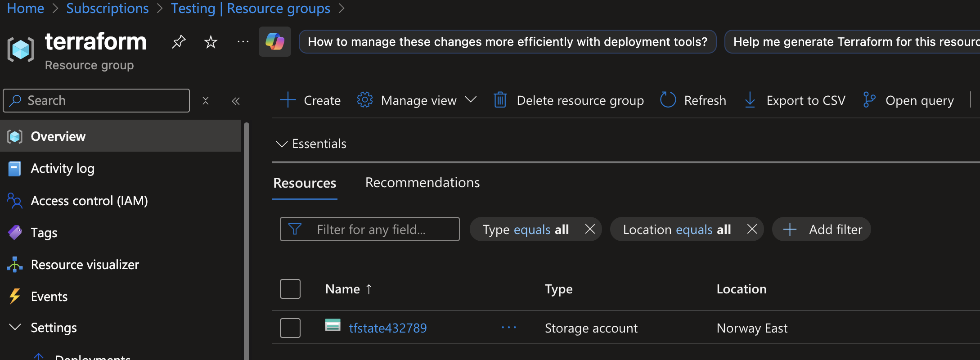The height and width of the screenshot is (360, 980).
Task: Click the Add filter button
Action: click(822, 229)
